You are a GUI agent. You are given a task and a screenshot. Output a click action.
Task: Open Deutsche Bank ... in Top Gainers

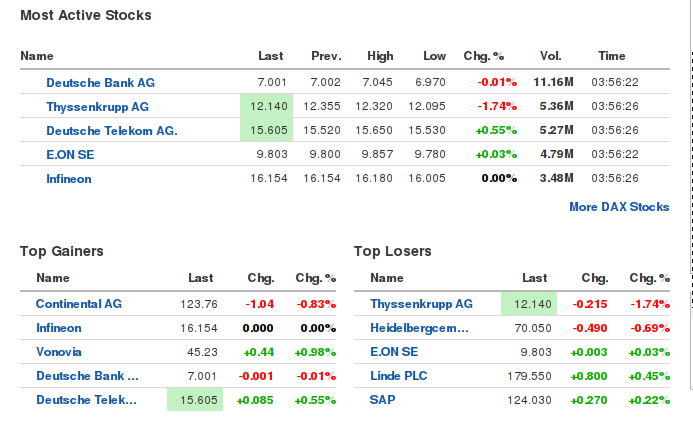tap(88, 376)
